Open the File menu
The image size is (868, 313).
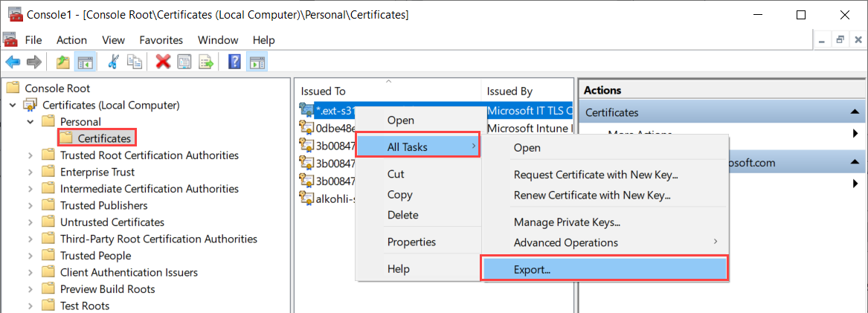[33, 40]
